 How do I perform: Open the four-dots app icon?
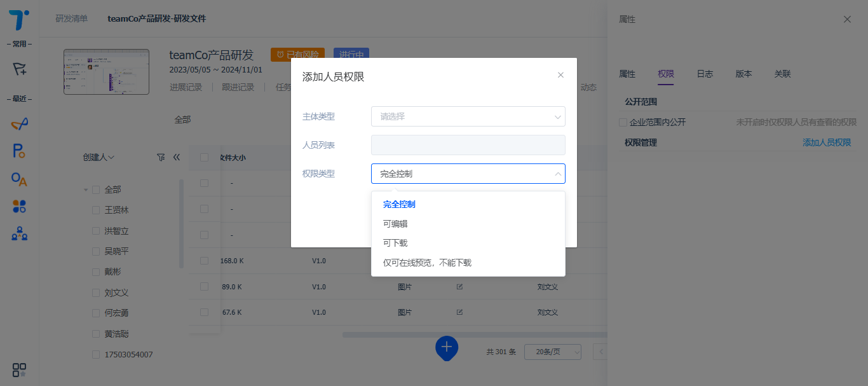click(x=19, y=206)
